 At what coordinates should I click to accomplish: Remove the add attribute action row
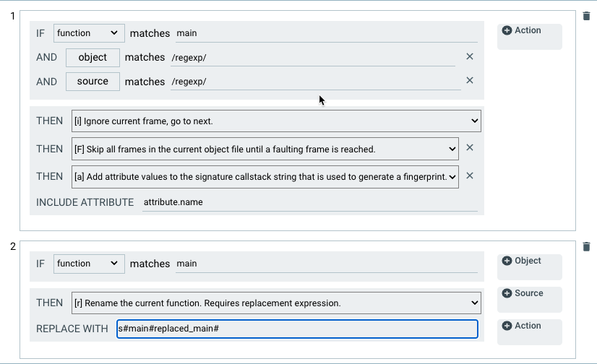point(469,175)
